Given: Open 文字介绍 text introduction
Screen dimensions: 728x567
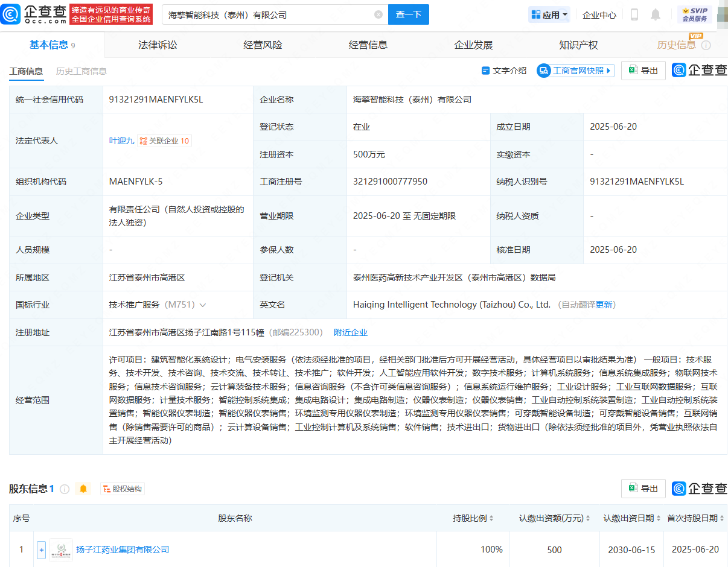Looking at the screenshot, I should coord(503,71).
